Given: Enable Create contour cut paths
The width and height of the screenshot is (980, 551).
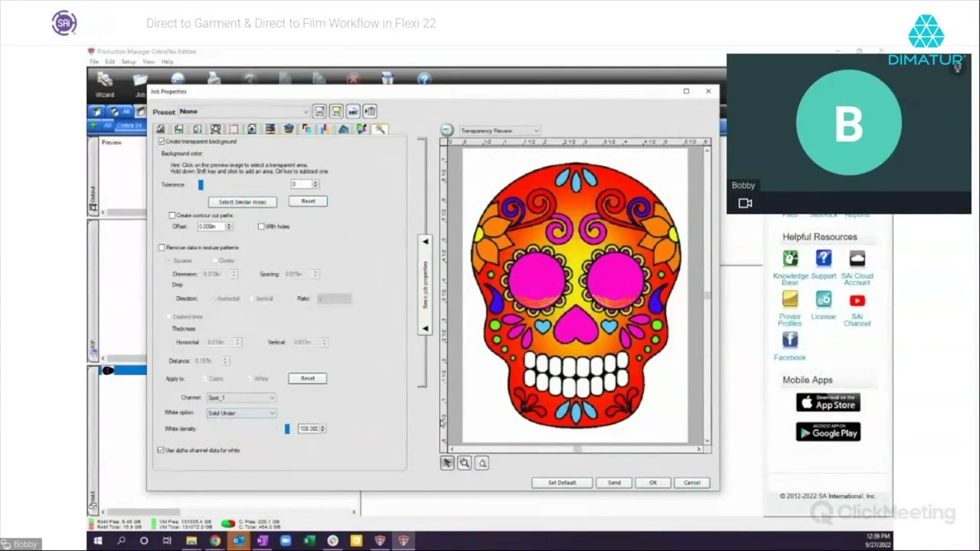Looking at the screenshot, I should 172,216.
